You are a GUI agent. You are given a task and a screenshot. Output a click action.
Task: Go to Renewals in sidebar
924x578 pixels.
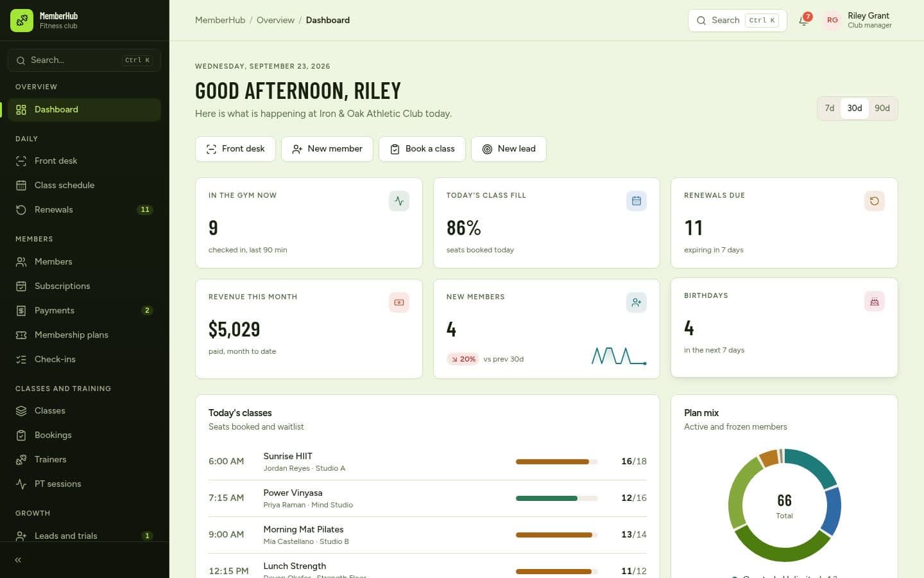click(84, 209)
